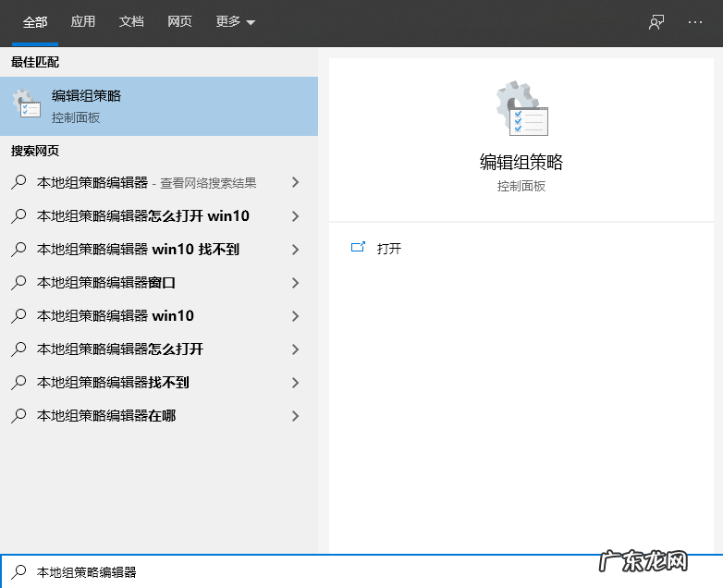
Task: Select suggestion 本地组策略编辑器 win10 找不到
Action: [159, 250]
